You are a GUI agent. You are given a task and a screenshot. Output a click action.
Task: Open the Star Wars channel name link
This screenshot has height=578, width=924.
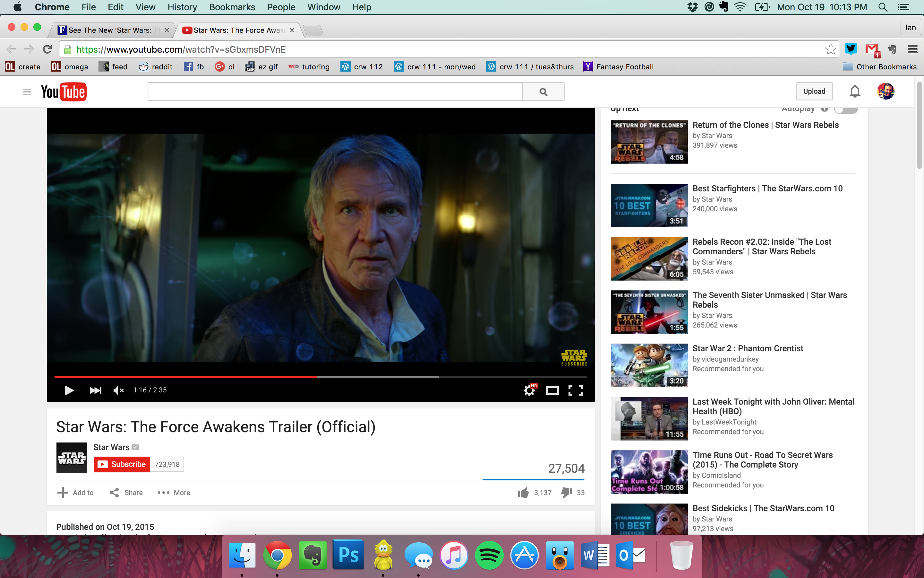(x=111, y=447)
